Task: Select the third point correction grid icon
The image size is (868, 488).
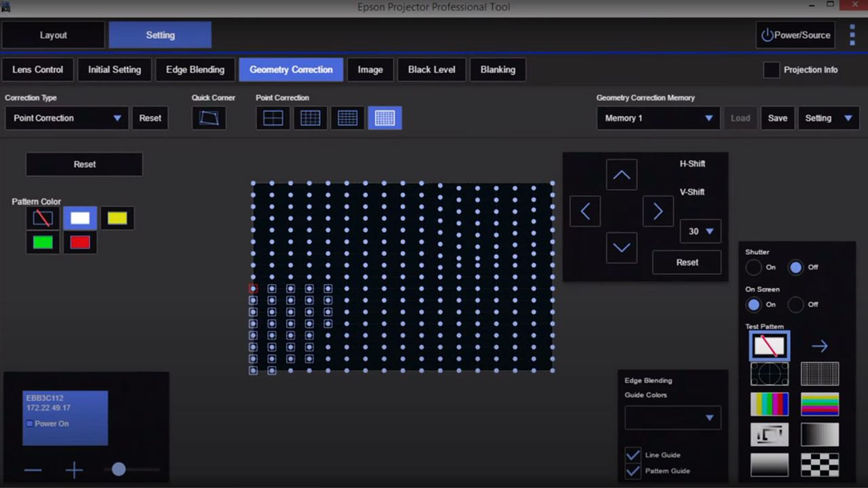Action: point(347,118)
